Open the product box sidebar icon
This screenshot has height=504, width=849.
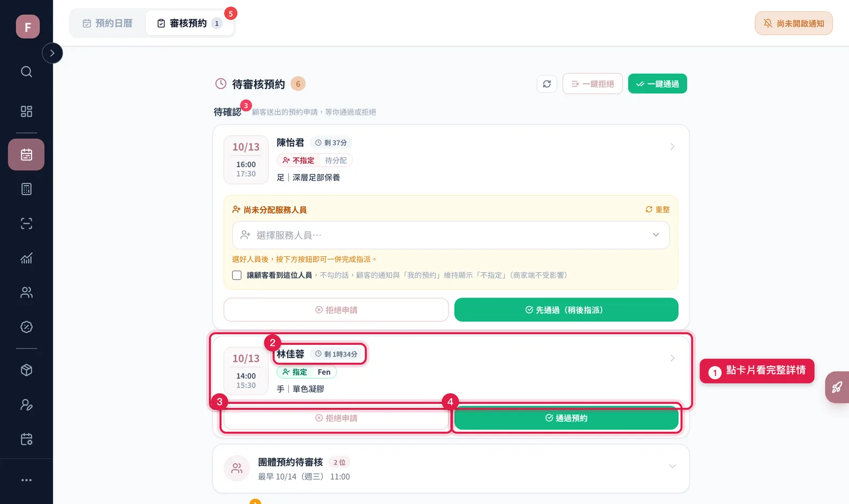(x=27, y=370)
